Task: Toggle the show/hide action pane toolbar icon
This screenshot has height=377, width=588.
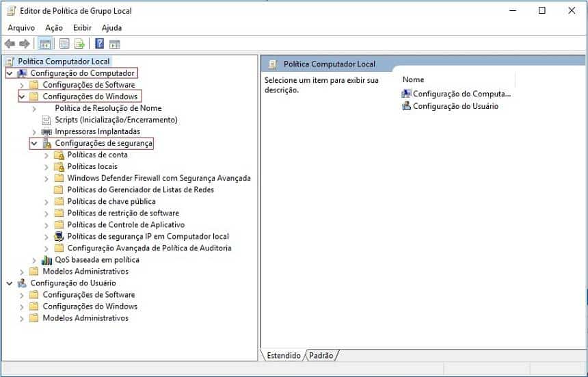Action: point(115,44)
